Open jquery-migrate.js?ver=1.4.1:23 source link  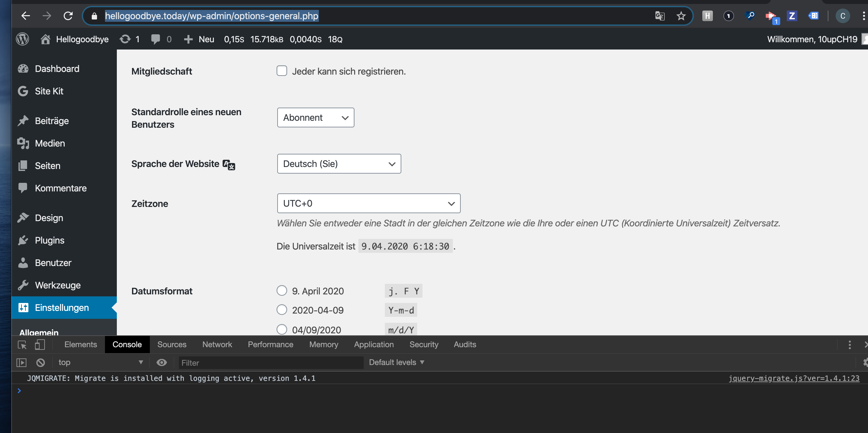point(794,378)
